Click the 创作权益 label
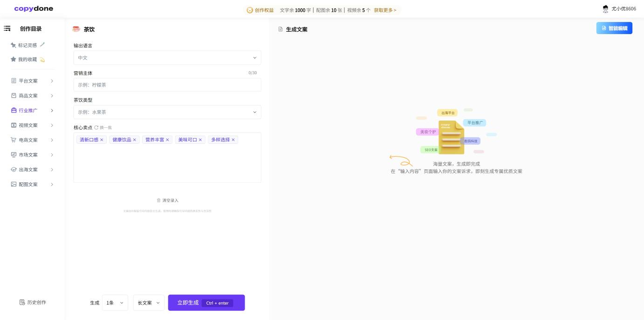Viewport: 644px width, 320px height. (264, 10)
